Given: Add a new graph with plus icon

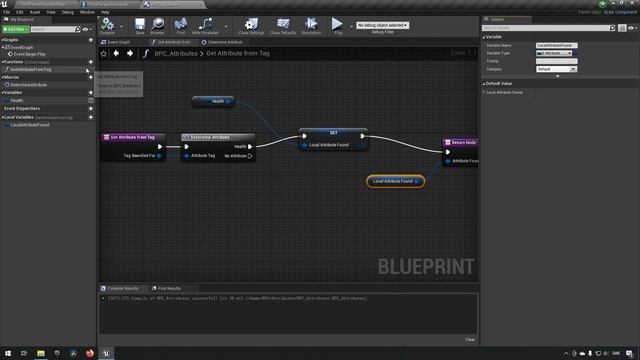Looking at the screenshot, I should (91, 40).
